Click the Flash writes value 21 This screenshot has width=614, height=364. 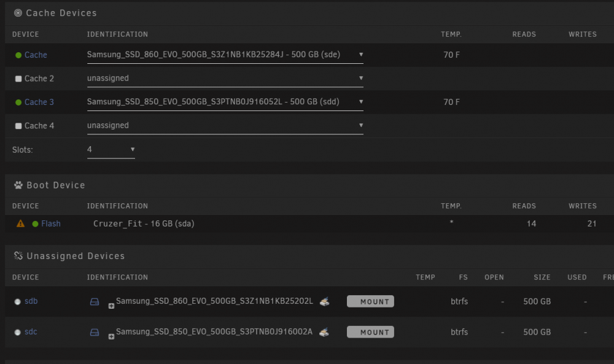pos(592,224)
